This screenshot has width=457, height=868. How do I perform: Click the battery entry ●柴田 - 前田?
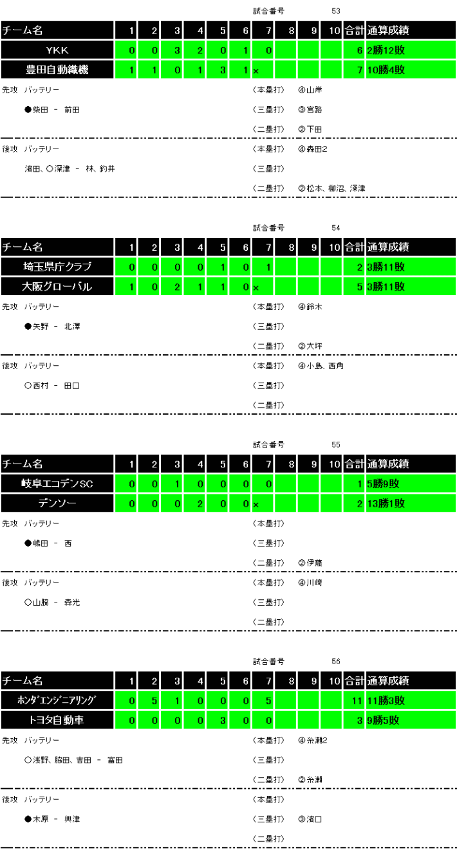pos(52,110)
